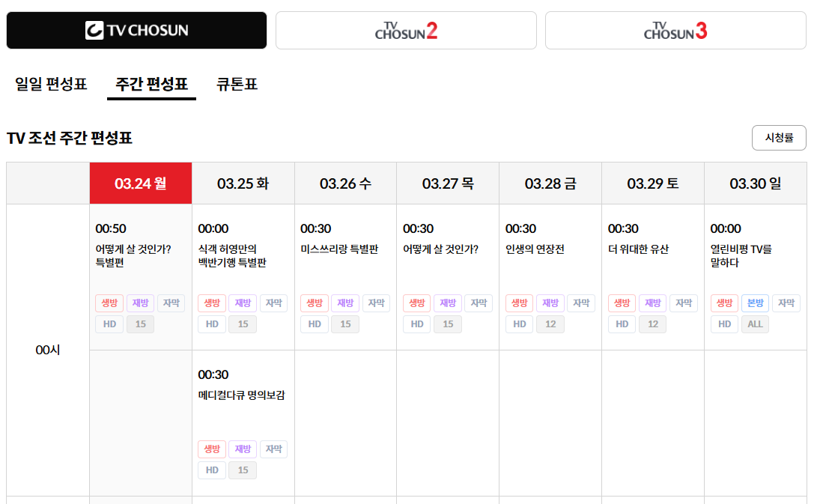Toggle the ALL rating badge under 열린비평 TV를 말하다
823x504 pixels.
[x=755, y=324]
